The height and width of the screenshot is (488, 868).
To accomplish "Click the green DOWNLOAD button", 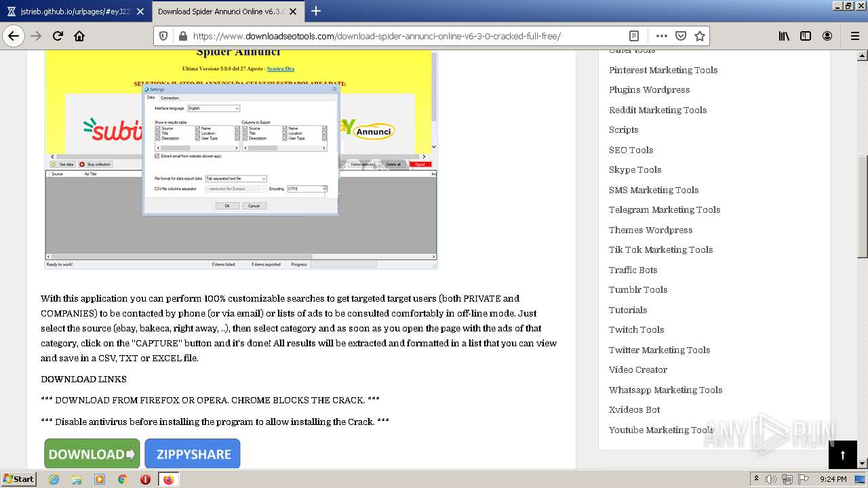I will (x=92, y=453).
